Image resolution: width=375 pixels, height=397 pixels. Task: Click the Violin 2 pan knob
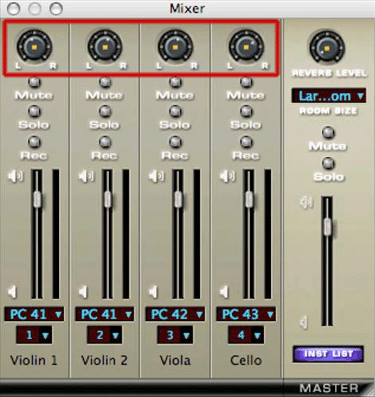(105, 47)
